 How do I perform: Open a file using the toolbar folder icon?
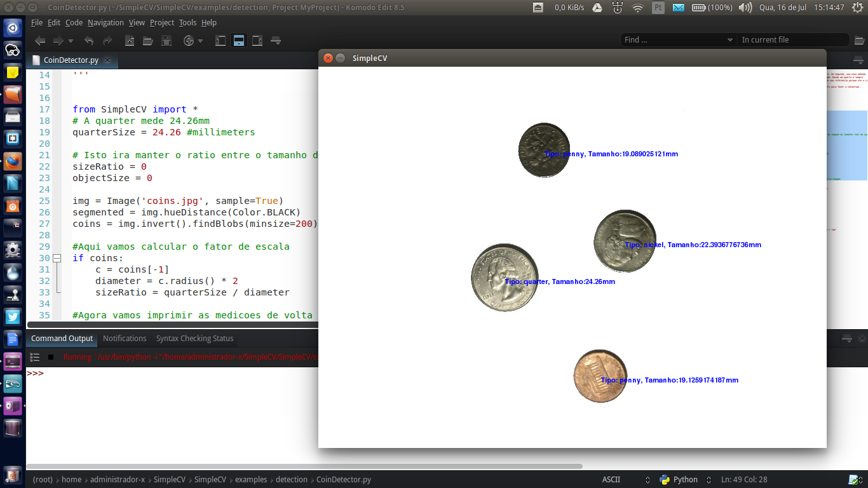149,40
